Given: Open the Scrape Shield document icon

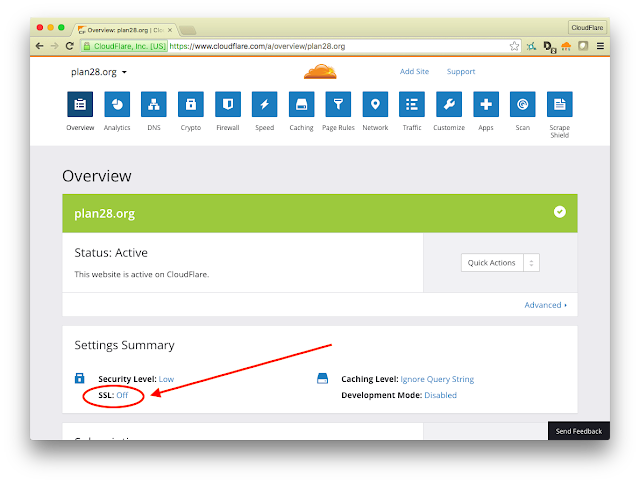Looking at the screenshot, I should [560, 104].
